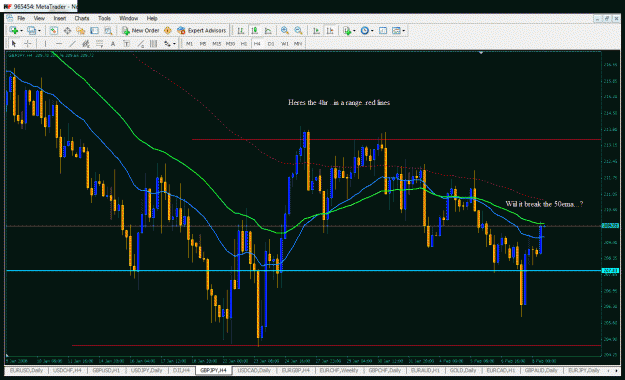Click the Periods clock icon
The width and height of the screenshot is (625, 380).
click(x=364, y=31)
